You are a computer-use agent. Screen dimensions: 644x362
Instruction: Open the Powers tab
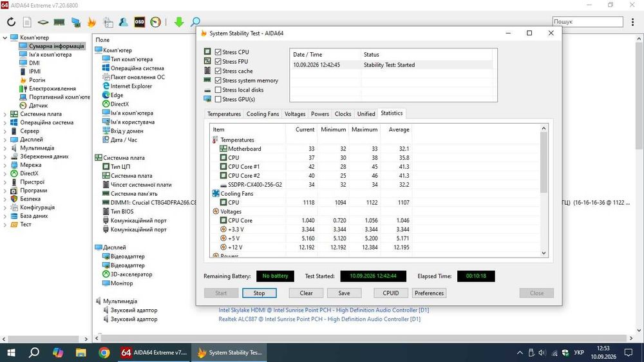coord(320,114)
